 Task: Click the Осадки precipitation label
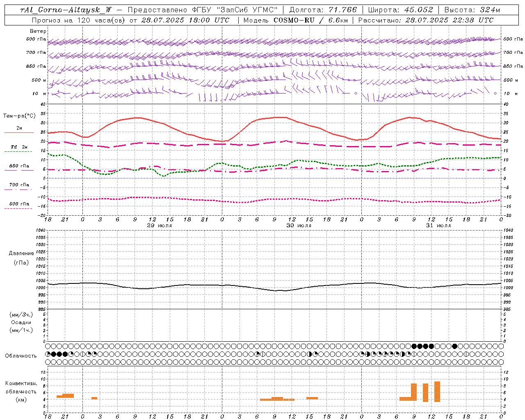pos(21,322)
